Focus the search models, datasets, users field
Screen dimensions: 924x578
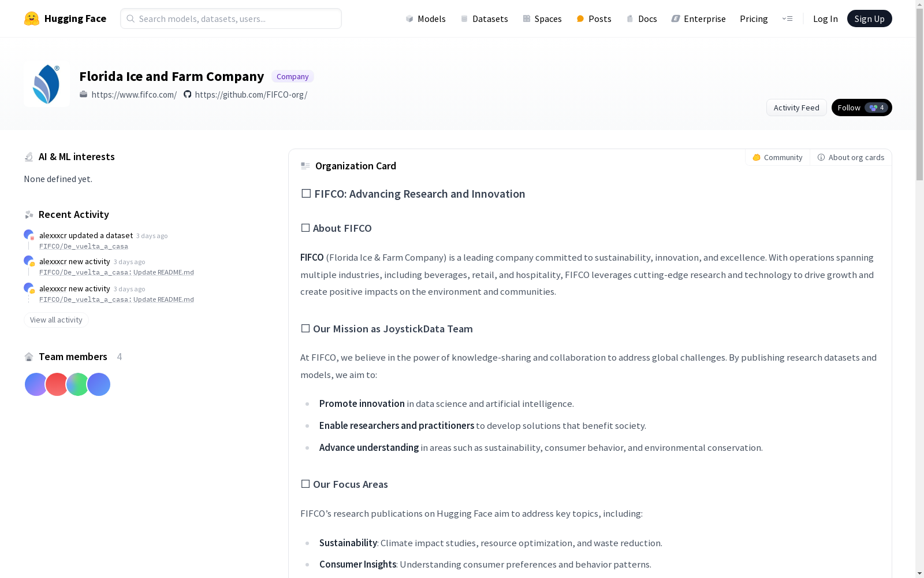pos(231,18)
